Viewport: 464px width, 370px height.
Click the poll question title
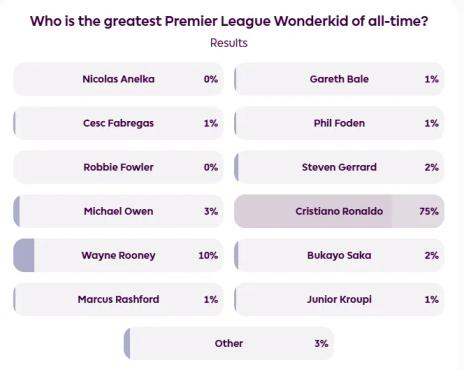pos(229,21)
